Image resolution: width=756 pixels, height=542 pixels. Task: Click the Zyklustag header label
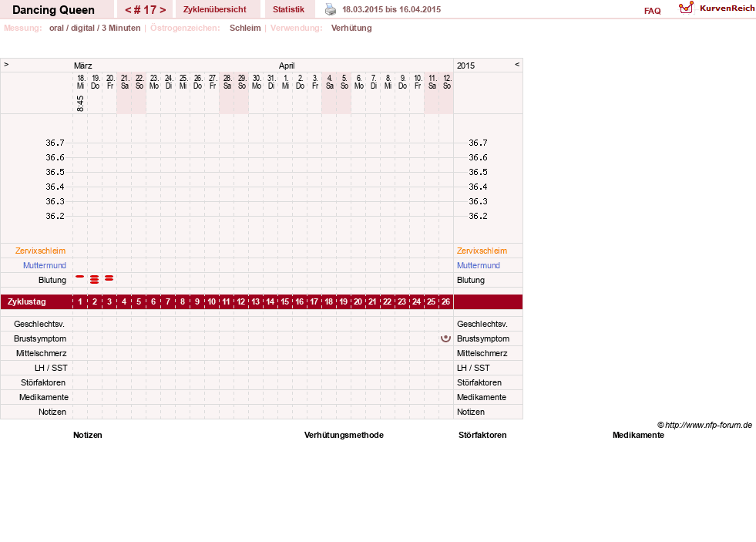[27, 302]
